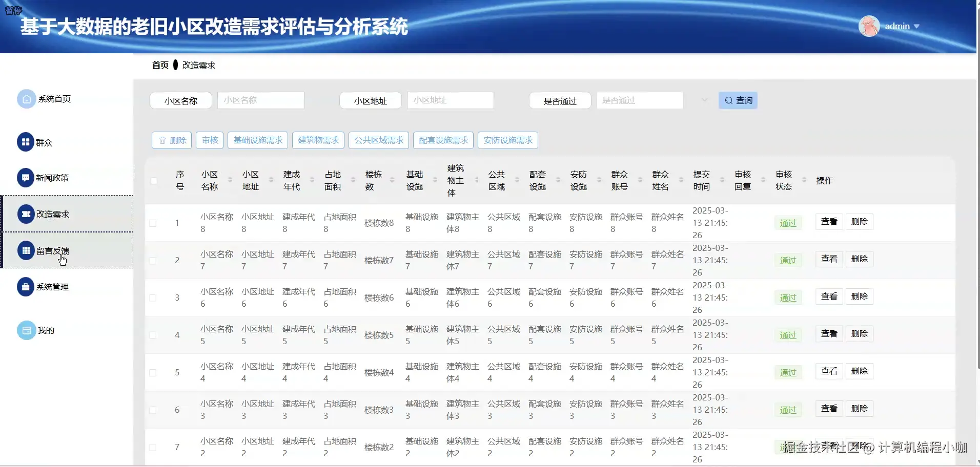Screen dimensions: 980x467
Task: Check the checkbox for row 5
Action: click(153, 373)
